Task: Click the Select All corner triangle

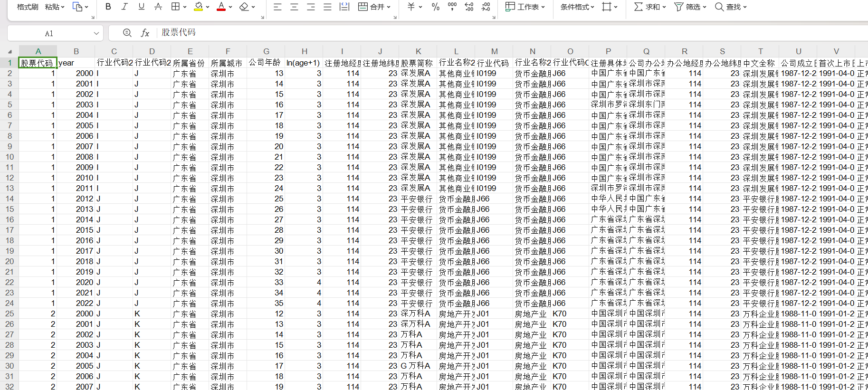Action: pos(10,51)
